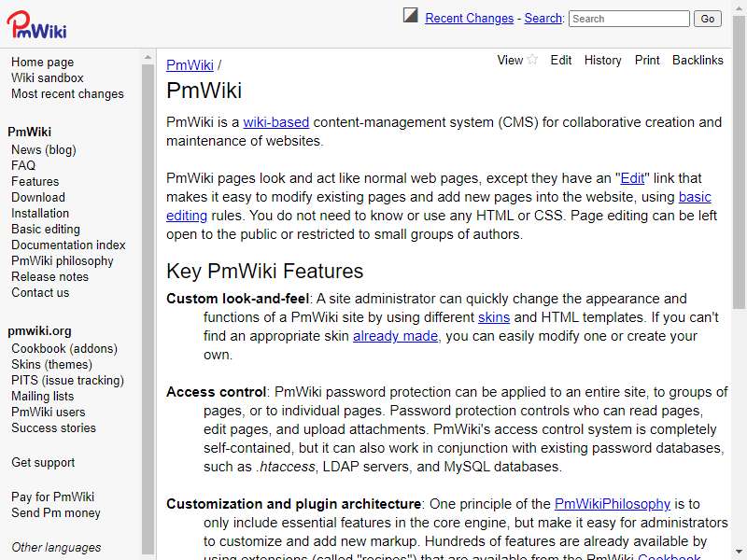Click the PmWiki sidebar section heading
The image size is (747, 560).
pos(30,132)
